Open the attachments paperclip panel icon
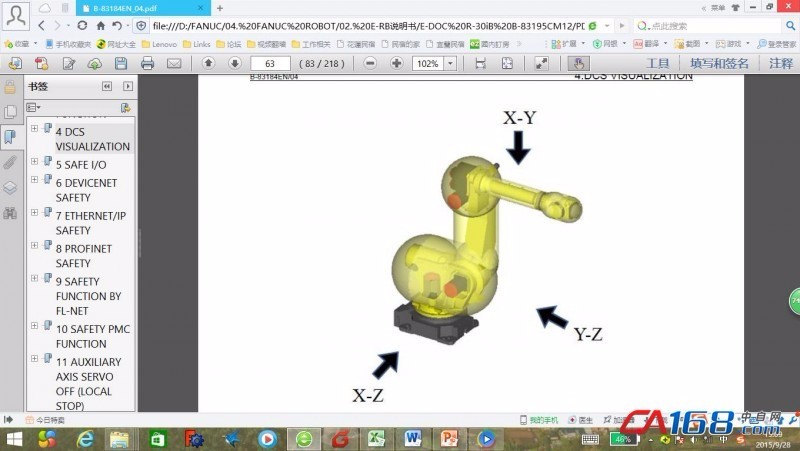The height and width of the screenshot is (451, 800). (x=10, y=162)
